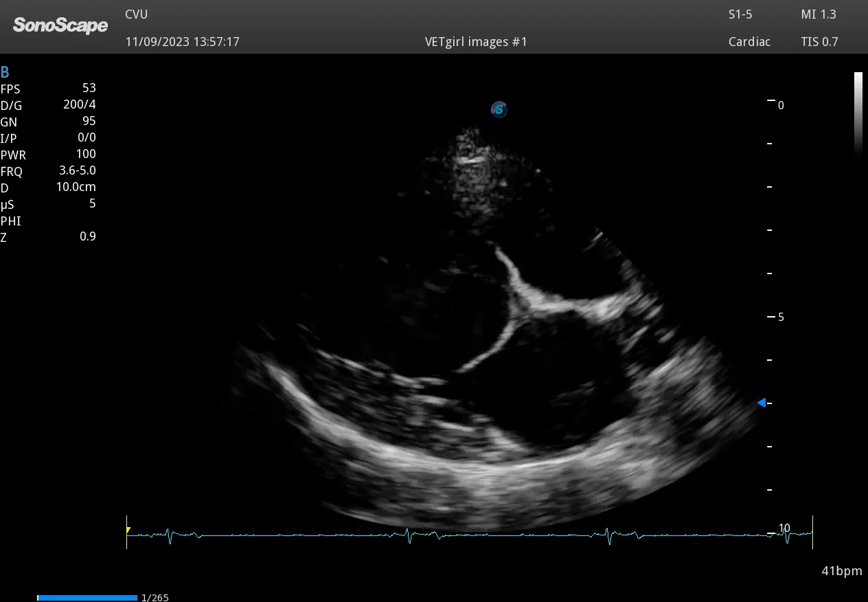
Task: Click the S1-5 probe label
Action: [x=740, y=14]
